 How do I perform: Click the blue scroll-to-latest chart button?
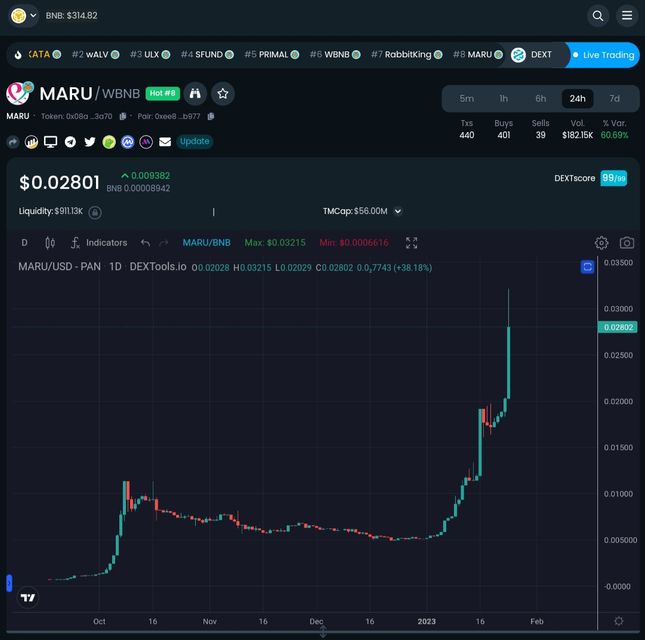(x=587, y=267)
